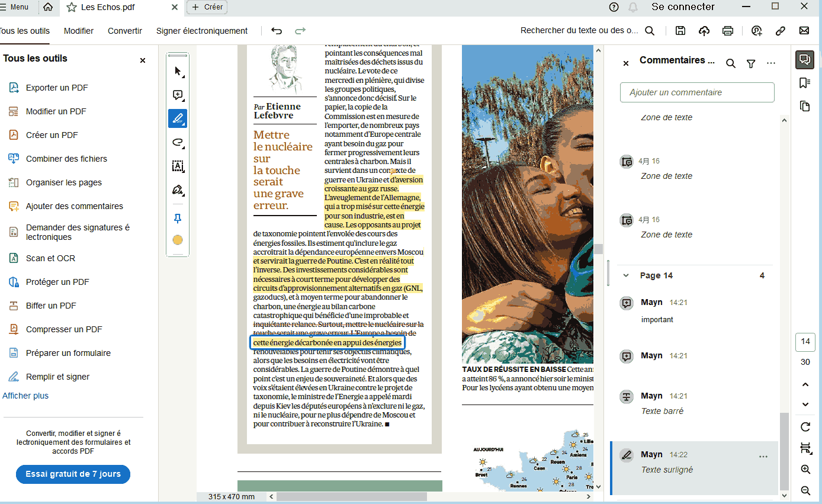822x504 pixels.
Task: Open the notifications bell
Action: (633, 7)
